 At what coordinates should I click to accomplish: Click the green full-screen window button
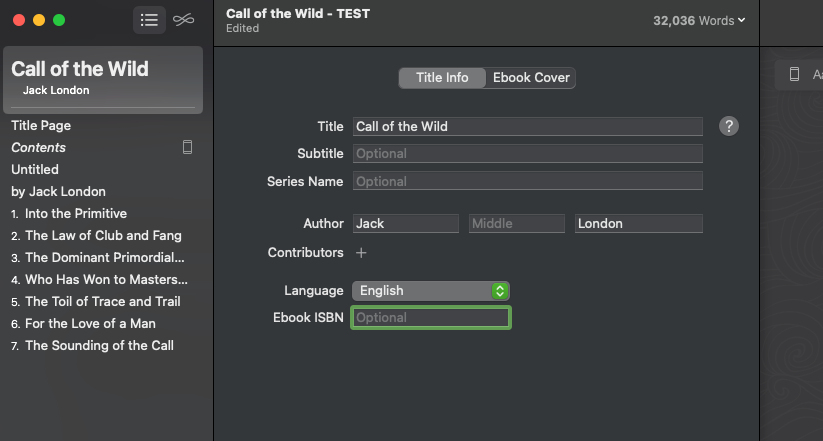(59, 20)
